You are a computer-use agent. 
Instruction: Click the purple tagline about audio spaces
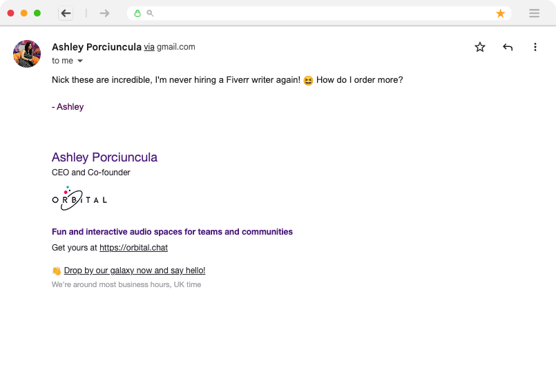[172, 232]
